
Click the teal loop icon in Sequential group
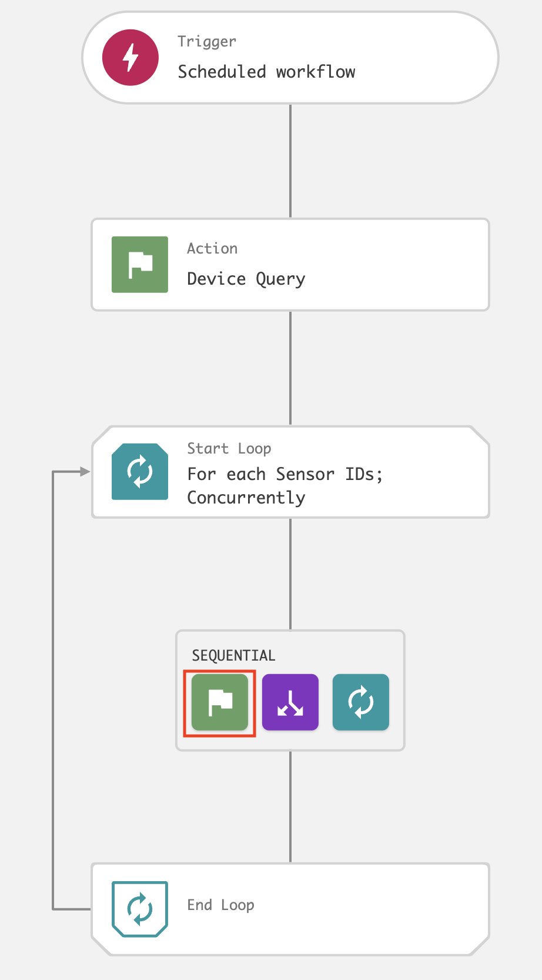[x=361, y=702]
